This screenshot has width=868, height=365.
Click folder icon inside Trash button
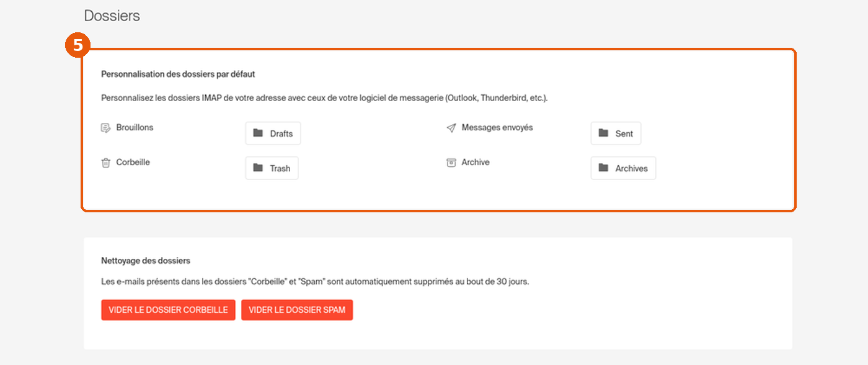coord(258,168)
